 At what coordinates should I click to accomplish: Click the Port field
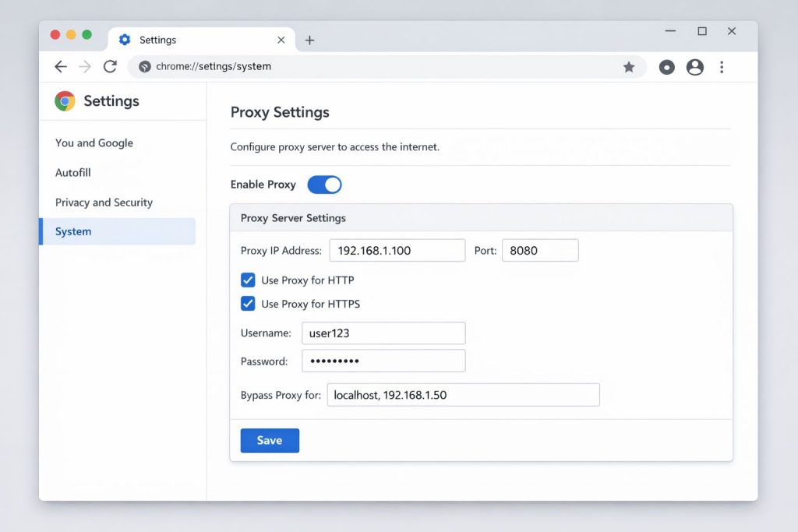point(540,250)
